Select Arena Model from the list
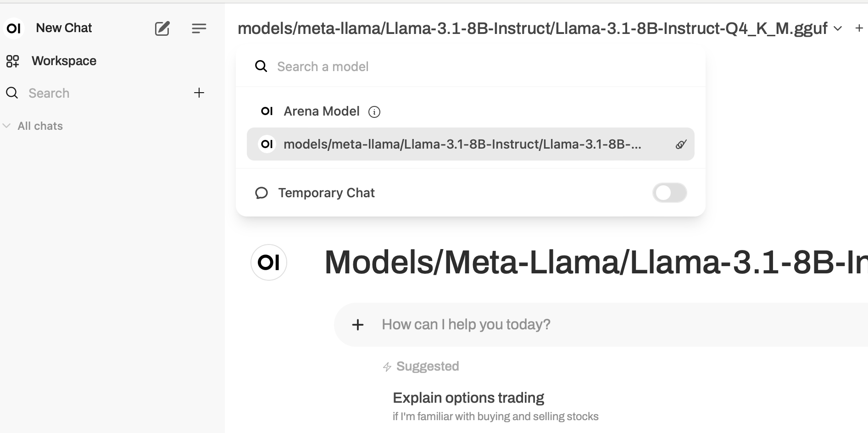 tap(321, 111)
